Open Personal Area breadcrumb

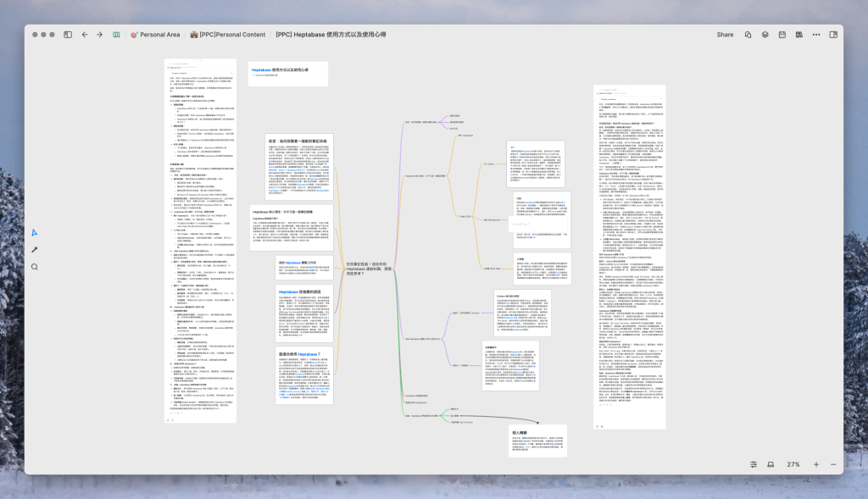(x=156, y=34)
